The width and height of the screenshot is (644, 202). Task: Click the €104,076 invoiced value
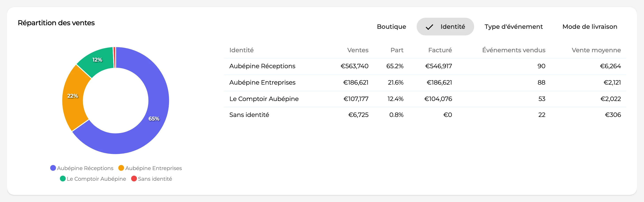438,99
